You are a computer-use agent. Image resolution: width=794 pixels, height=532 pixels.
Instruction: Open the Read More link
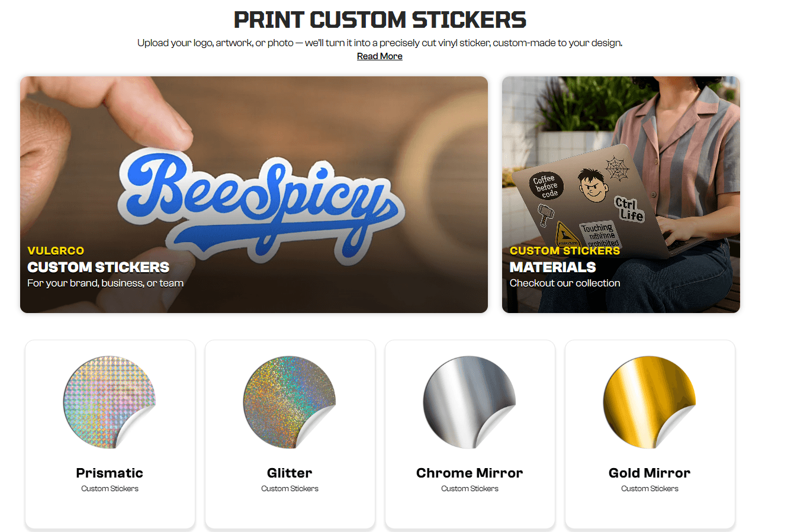pos(380,56)
